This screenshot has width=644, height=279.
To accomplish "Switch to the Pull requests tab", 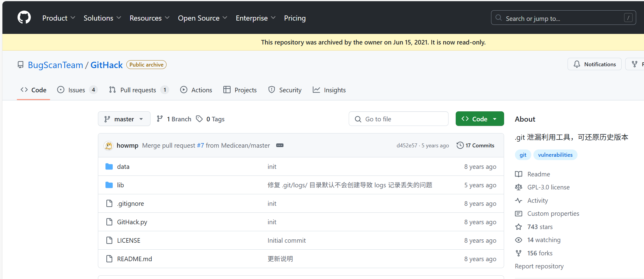I will tap(138, 90).
